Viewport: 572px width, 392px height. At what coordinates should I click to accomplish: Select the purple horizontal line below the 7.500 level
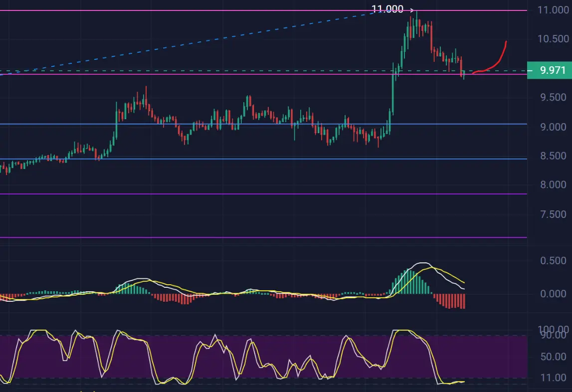[x=263, y=237]
